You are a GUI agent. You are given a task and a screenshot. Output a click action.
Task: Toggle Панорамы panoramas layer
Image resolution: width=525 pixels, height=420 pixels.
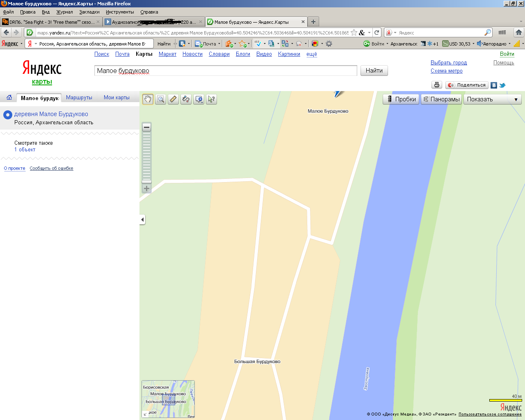[441, 99]
